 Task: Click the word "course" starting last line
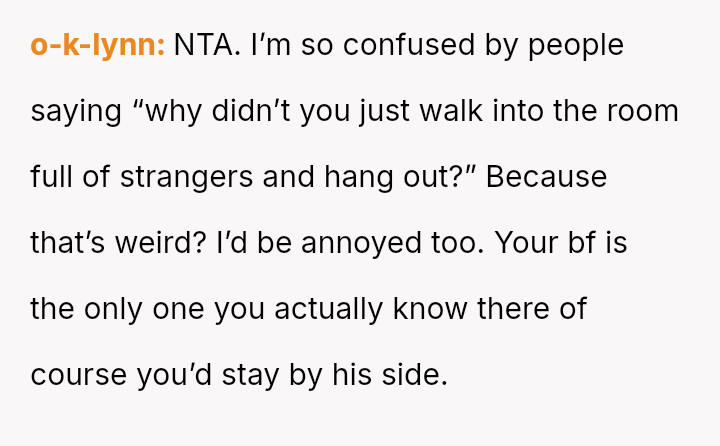(79, 376)
